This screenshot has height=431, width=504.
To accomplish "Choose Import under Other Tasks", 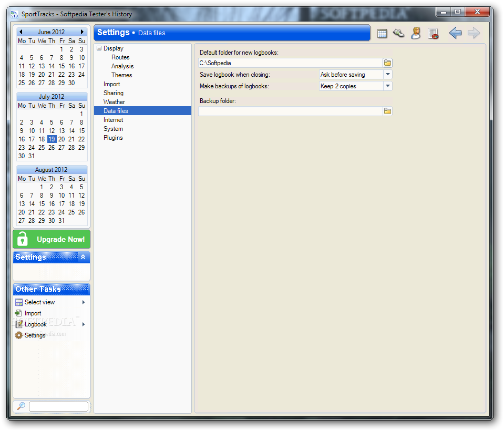I will 33,313.
